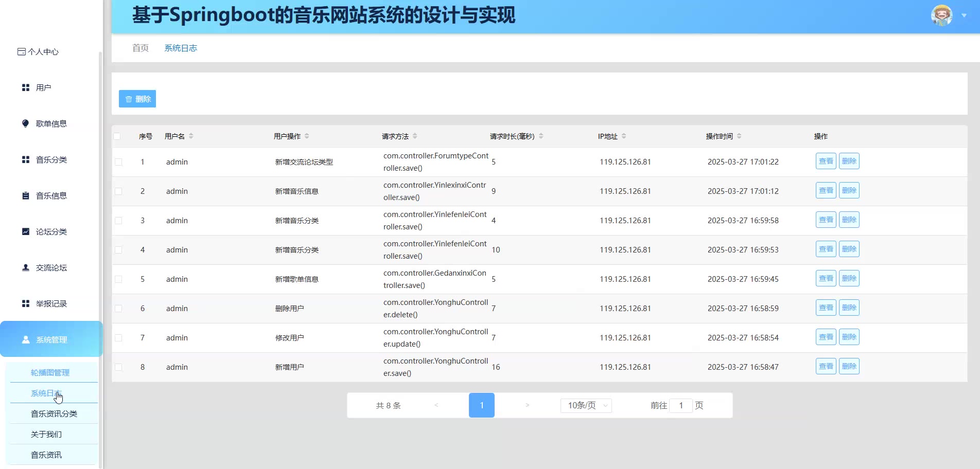Sort by the 操作时间 column arrows
Viewport: 980px width, 469px height.
tap(739, 136)
